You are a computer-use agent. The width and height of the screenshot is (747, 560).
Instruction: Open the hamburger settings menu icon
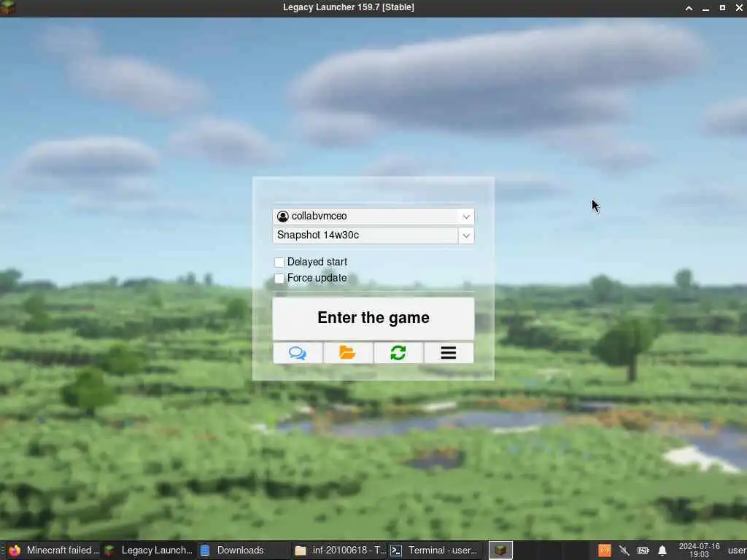point(449,353)
